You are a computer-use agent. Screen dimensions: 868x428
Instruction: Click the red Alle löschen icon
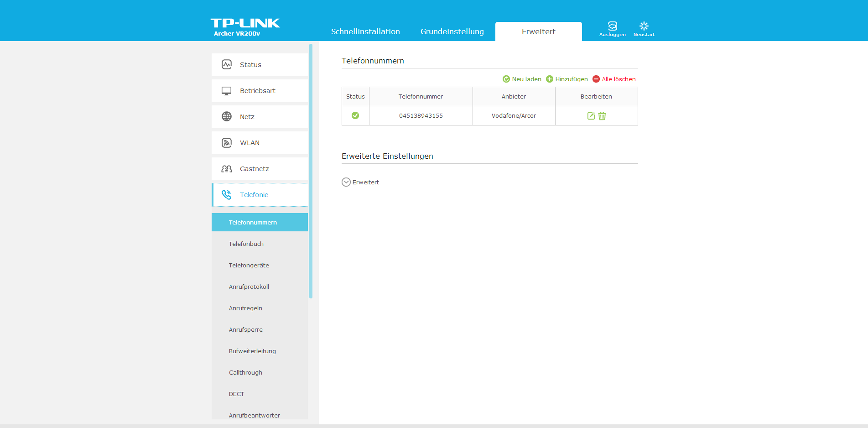tap(596, 79)
